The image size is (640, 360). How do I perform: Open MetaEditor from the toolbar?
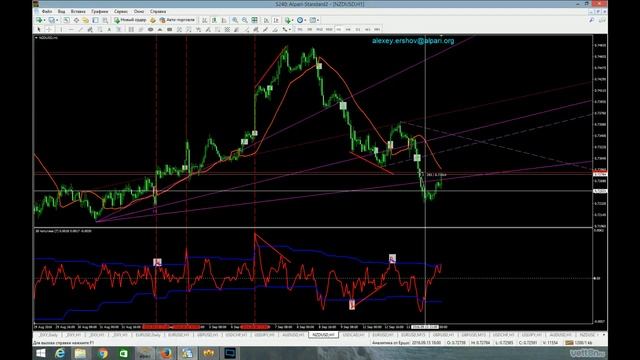point(153,20)
